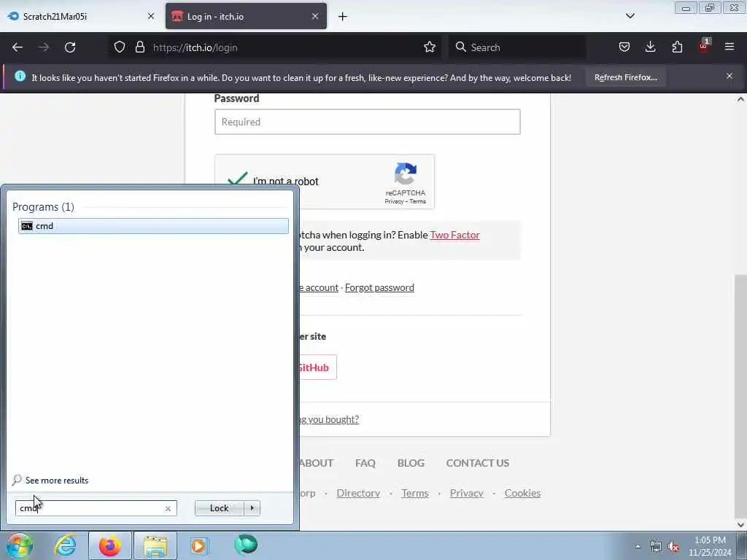The width and height of the screenshot is (747, 560).
Task: Click the padlock site security icon
Action: point(139,47)
